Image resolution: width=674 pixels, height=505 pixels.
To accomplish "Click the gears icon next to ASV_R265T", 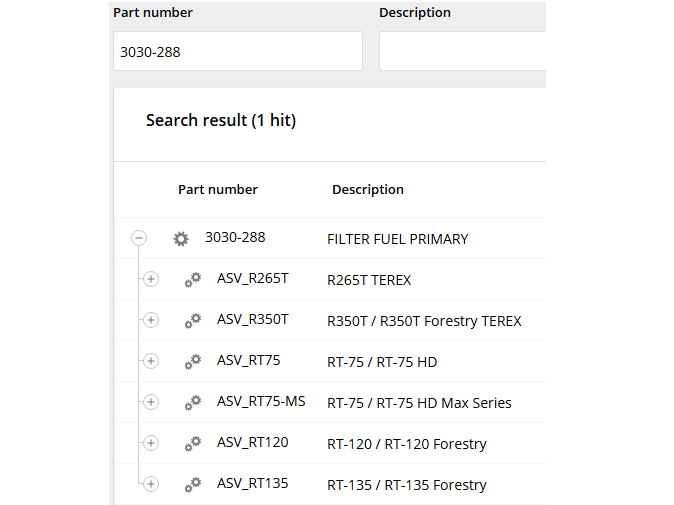I will click(x=193, y=280).
